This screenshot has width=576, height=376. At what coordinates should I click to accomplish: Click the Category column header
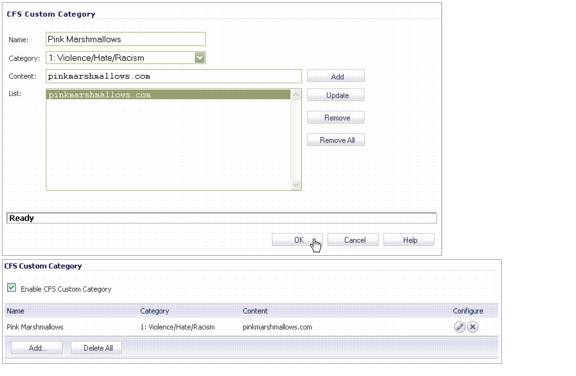click(x=154, y=311)
